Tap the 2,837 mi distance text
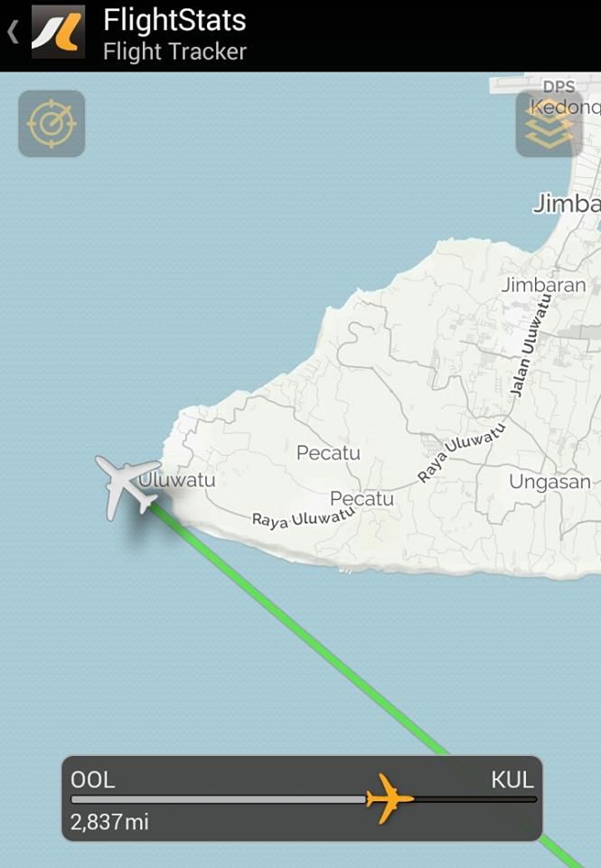 [x=109, y=822]
